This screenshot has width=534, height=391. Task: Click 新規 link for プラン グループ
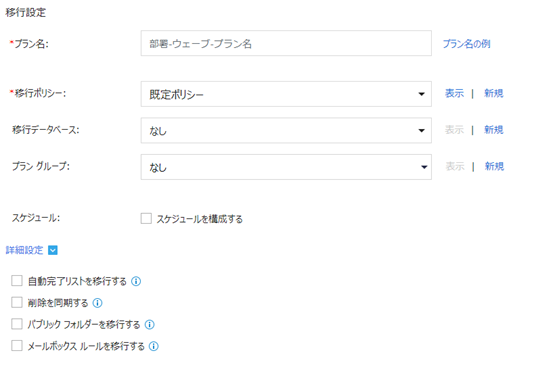[494, 166]
